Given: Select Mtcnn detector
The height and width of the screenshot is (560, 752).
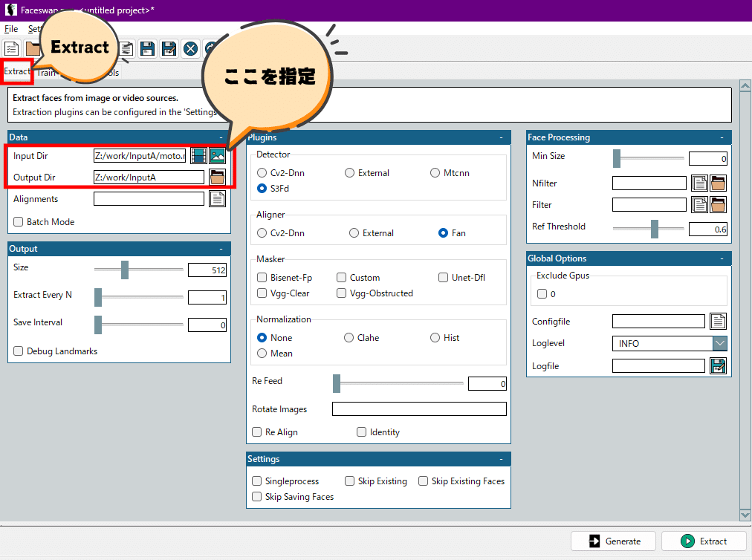Looking at the screenshot, I should (435, 172).
